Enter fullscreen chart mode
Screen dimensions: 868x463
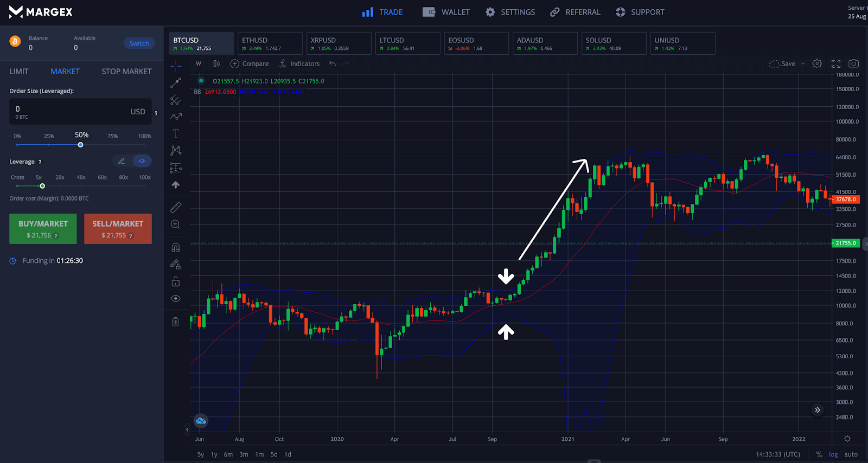836,63
